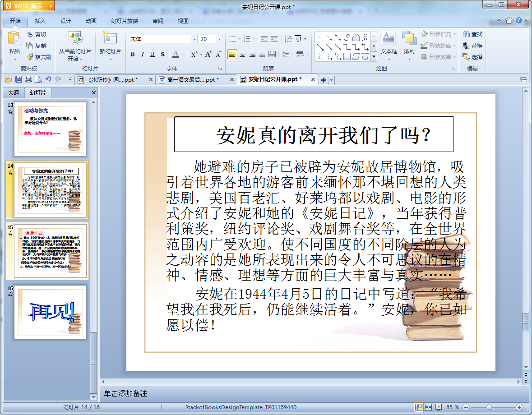Open the WPS 演示 application menu arrow
This screenshot has height=415, width=532.
[x=51, y=6]
